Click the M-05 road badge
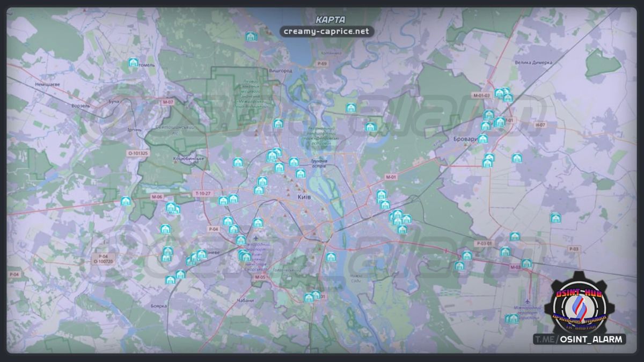Viewport: 644px width, 362px height. coord(260,277)
